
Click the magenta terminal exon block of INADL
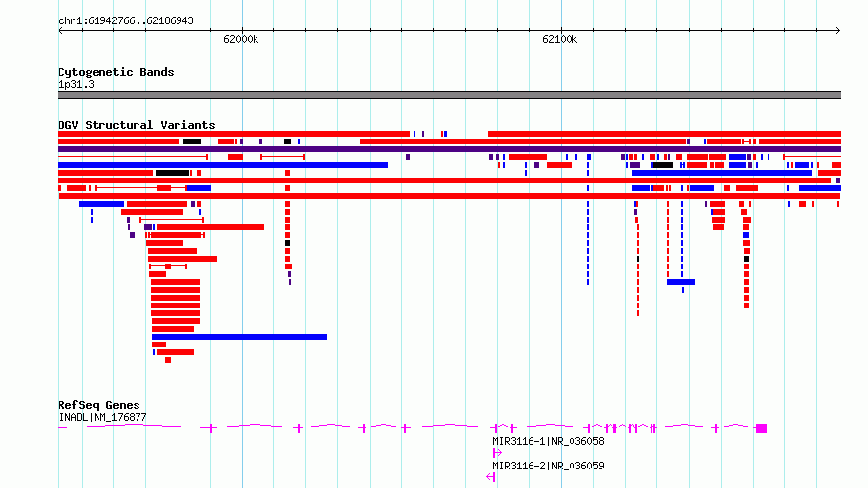click(761, 428)
